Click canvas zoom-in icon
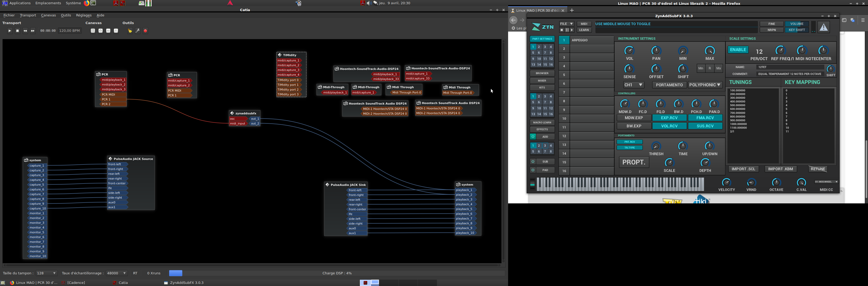 [x=100, y=31]
